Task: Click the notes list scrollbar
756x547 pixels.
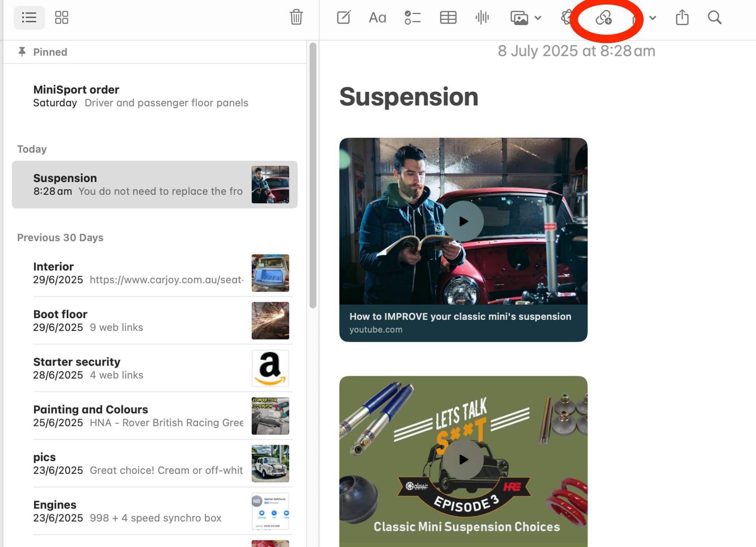Action: 313,175
